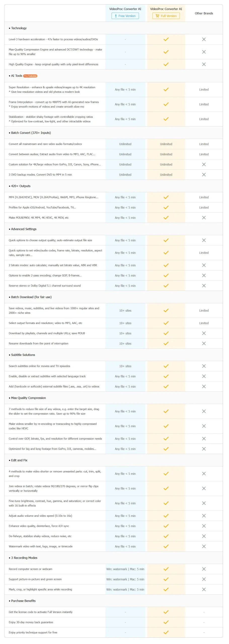Click the Pro Features badge next to AI Tools
Screen dimensions: 229x644
30,76
